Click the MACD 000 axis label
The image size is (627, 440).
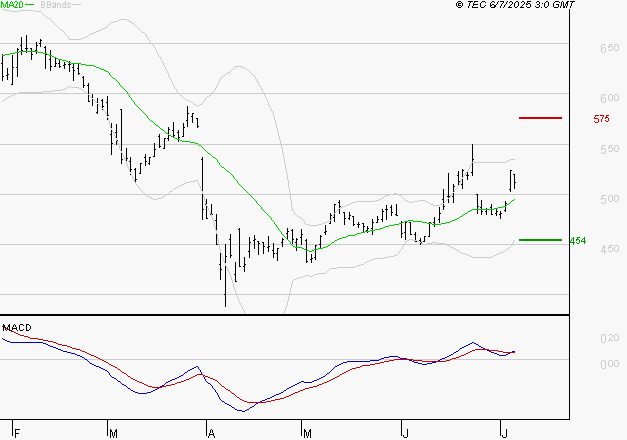tap(609, 364)
